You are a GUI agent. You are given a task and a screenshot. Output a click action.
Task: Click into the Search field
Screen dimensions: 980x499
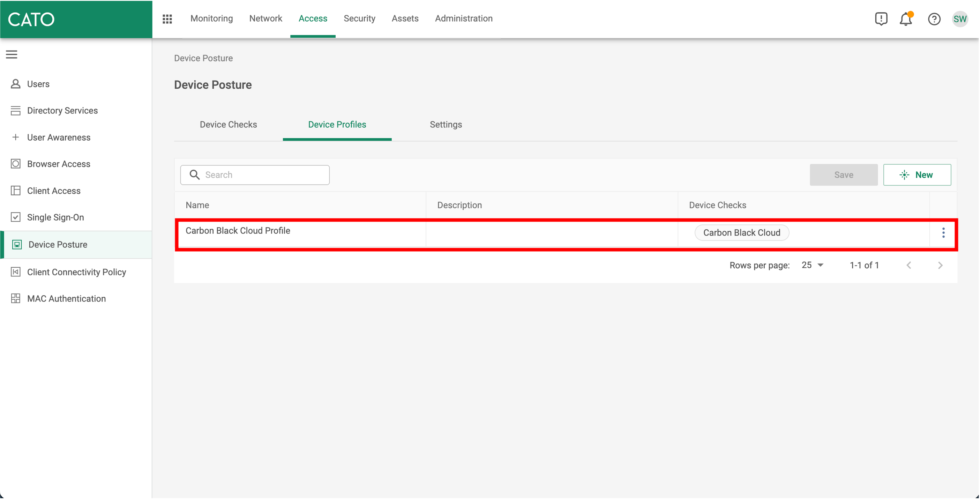(255, 175)
